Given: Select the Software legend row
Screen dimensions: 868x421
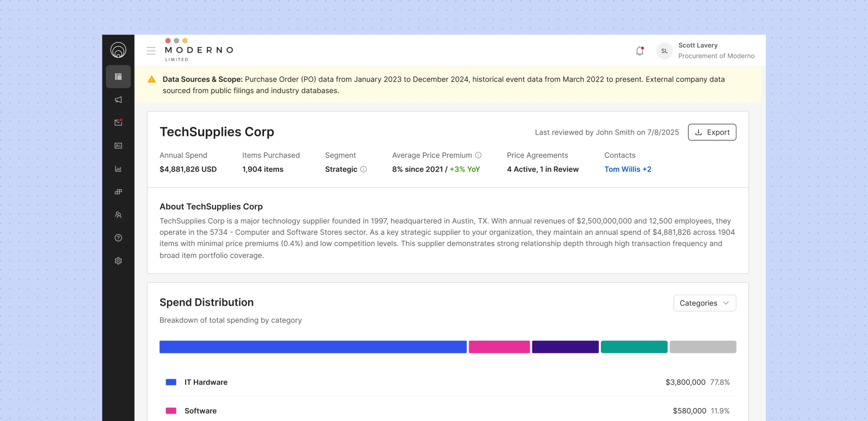Looking at the screenshot, I should click(x=448, y=411).
